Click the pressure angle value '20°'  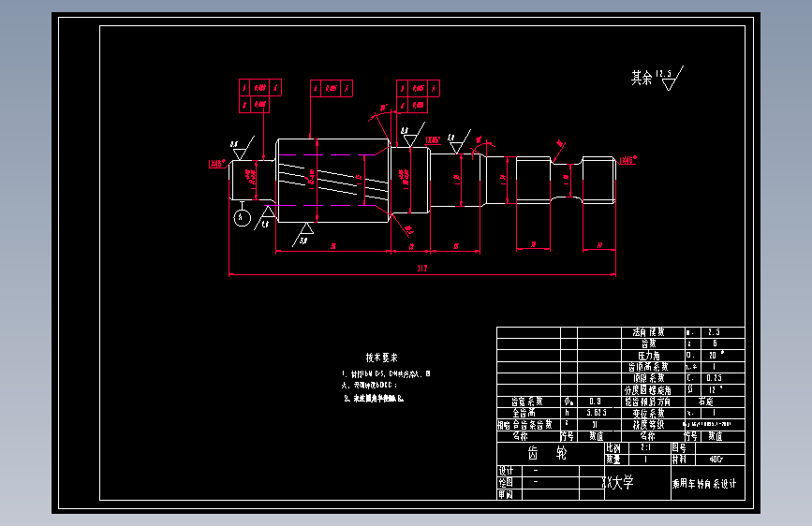tap(716, 355)
